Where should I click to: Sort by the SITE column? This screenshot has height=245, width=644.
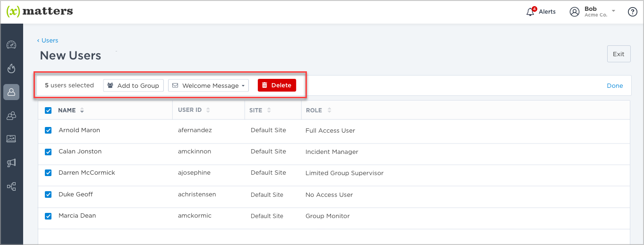(260, 110)
